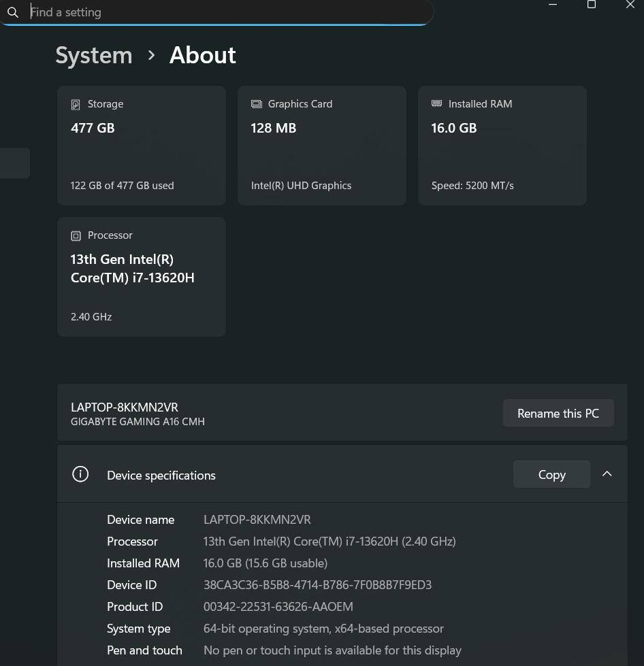The image size is (644, 666).
Task: Click the Installed RAM memory icon
Action: coord(437,103)
